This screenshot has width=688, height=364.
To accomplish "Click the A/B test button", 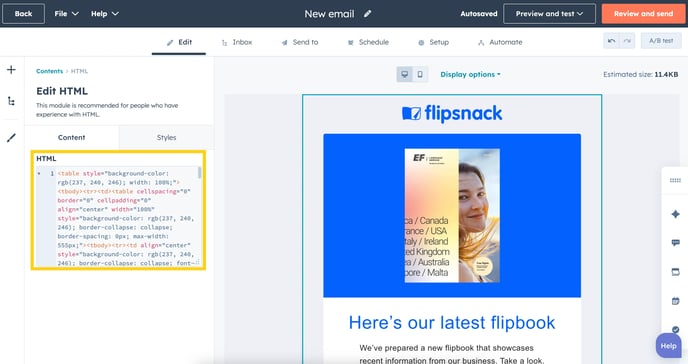I will tap(661, 41).
